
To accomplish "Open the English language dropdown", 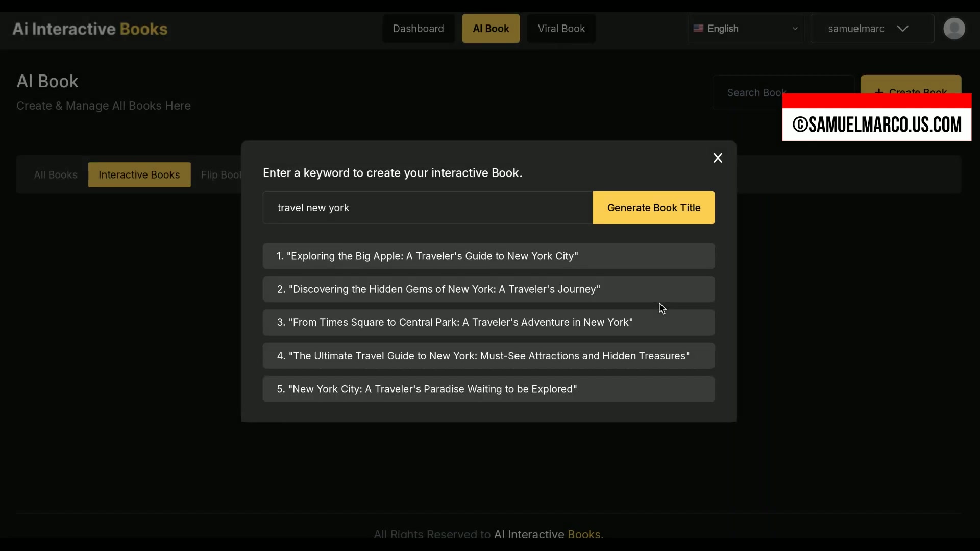I will click(745, 29).
